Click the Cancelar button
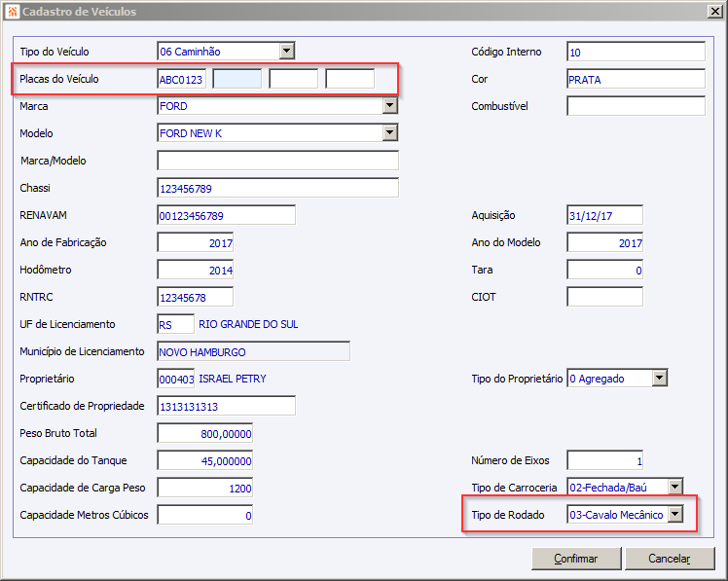Screen dimensions: 728x581 click(670, 559)
